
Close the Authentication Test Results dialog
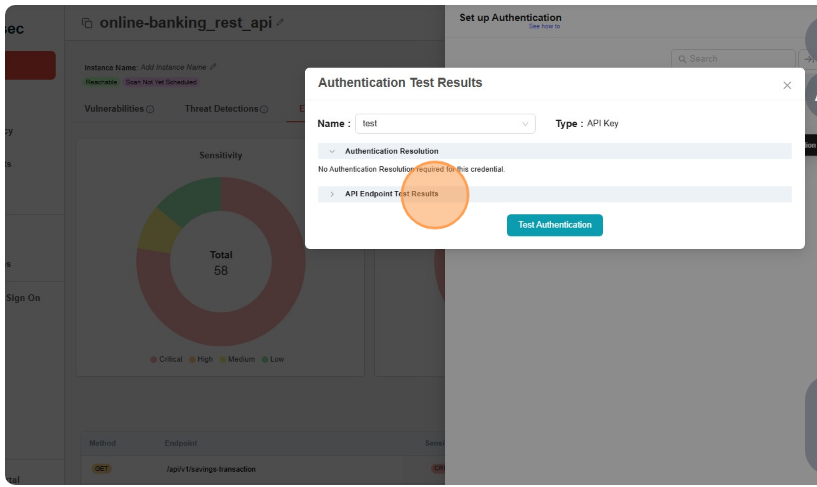tap(787, 85)
